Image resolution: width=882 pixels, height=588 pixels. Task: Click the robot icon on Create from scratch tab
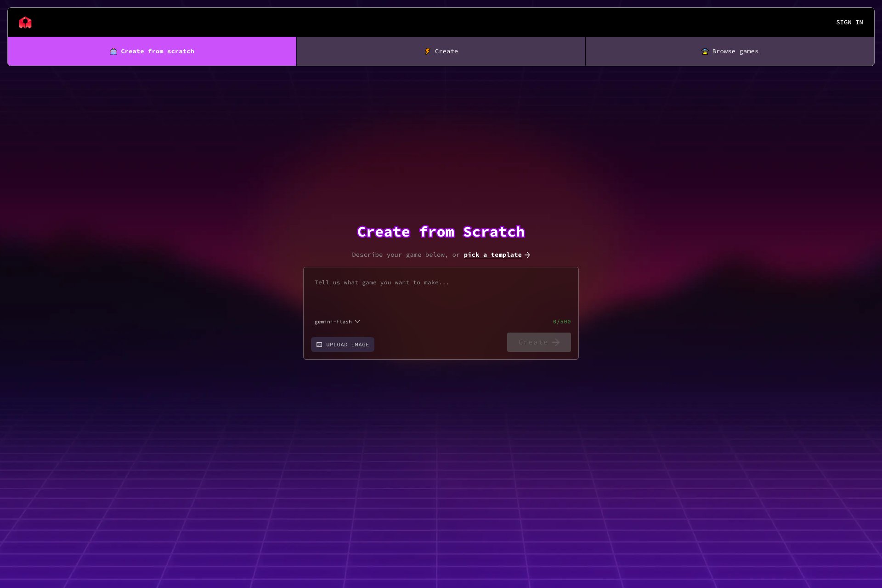click(x=113, y=51)
